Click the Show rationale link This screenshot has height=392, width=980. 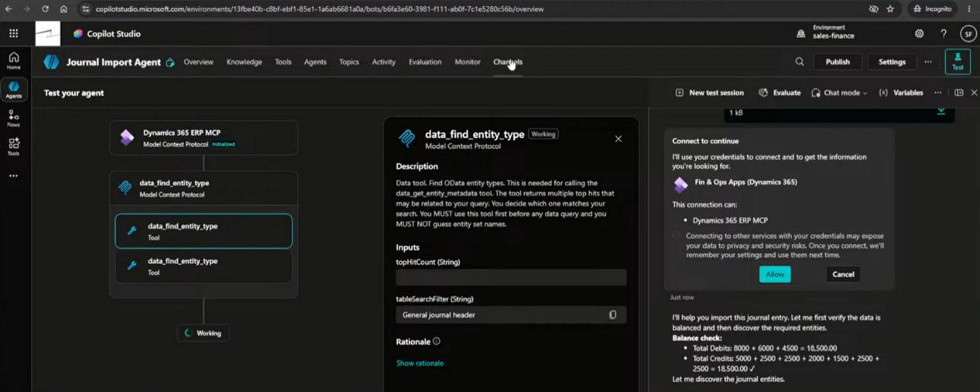pyautogui.click(x=419, y=363)
